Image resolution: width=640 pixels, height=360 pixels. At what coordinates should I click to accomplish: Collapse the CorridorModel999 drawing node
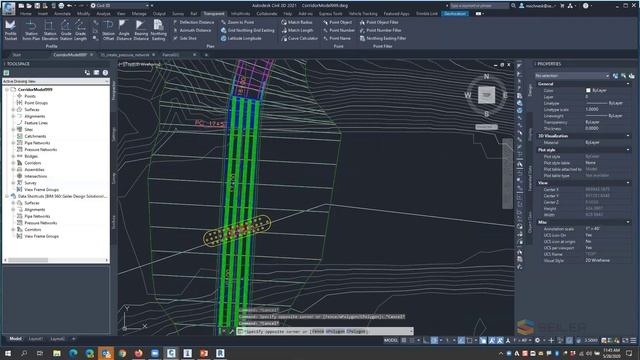tap(7, 89)
